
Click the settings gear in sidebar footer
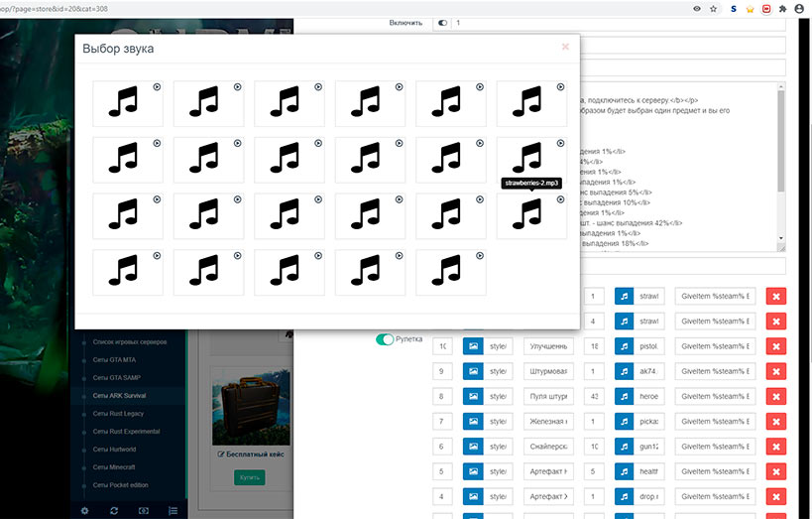click(x=85, y=510)
